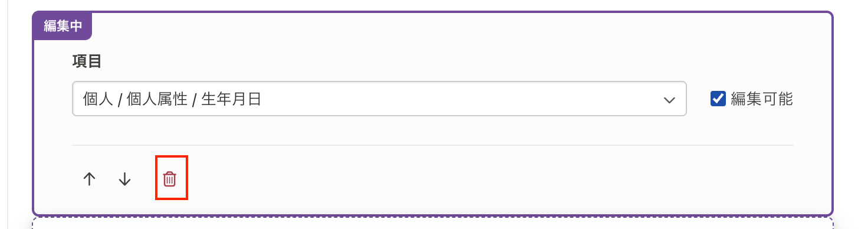Click the horizontal divider above the arrows
The height and width of the screenshot is (229, 868).
coord(433,145)
